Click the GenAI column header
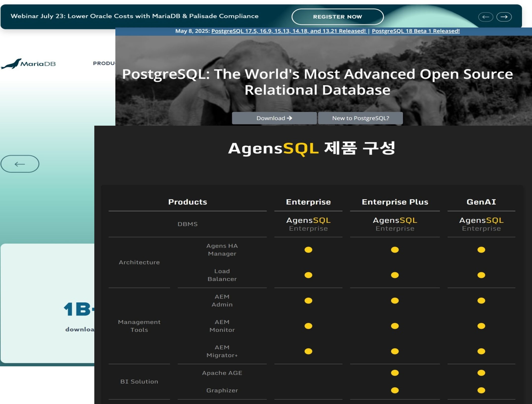The width and height of the screenshot is (532, 404). tap(481, 202)
